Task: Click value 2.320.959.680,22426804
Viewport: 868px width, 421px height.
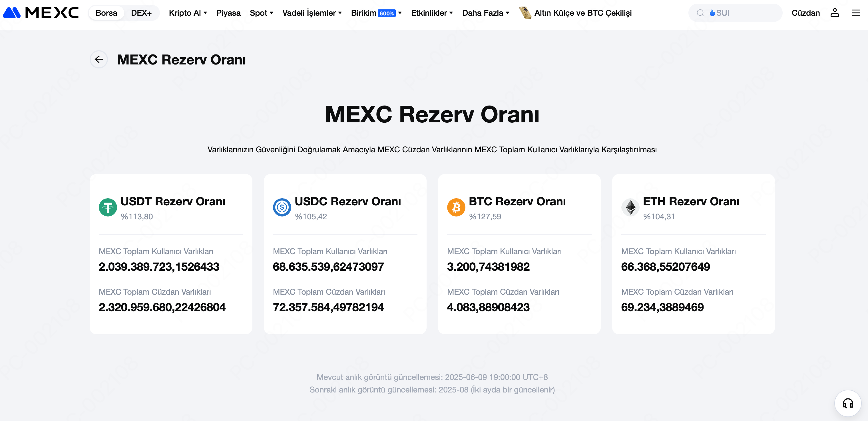Action: tap(162, 307)
